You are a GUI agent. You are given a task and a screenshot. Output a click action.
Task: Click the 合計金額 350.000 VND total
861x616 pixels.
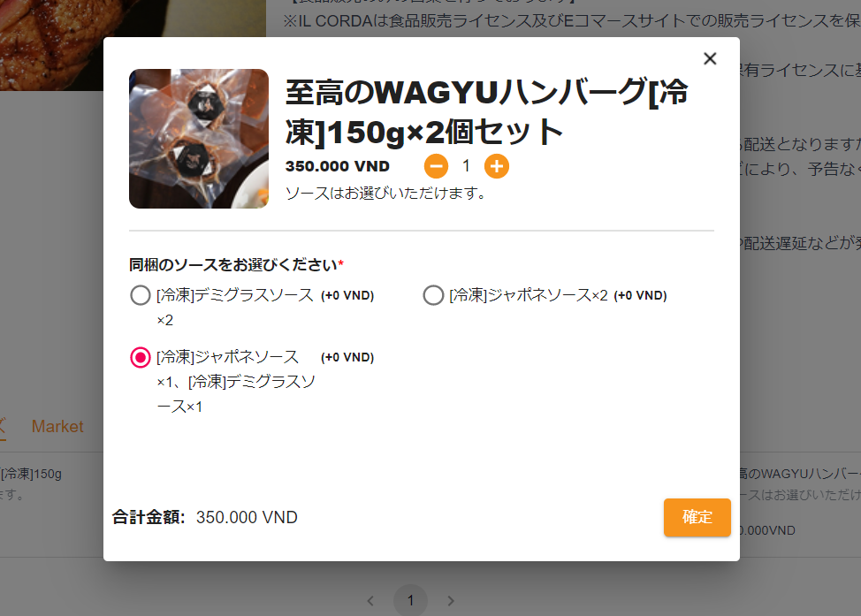205,517
